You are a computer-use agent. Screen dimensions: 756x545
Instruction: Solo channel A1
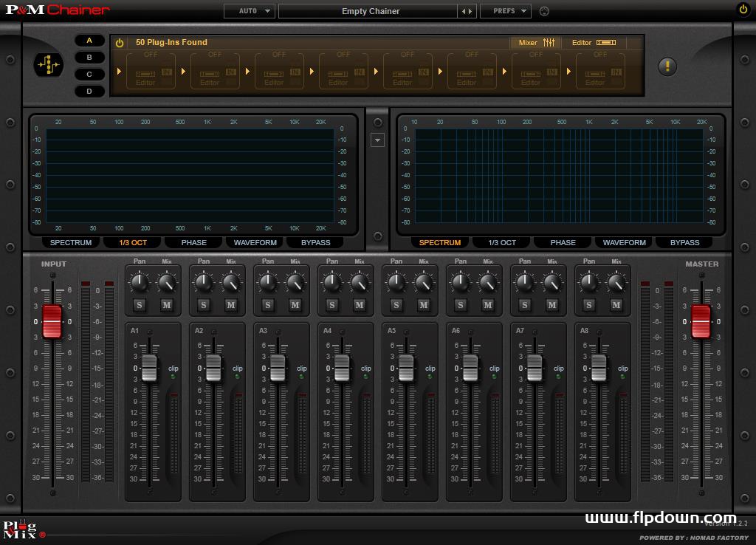[140, 305]
